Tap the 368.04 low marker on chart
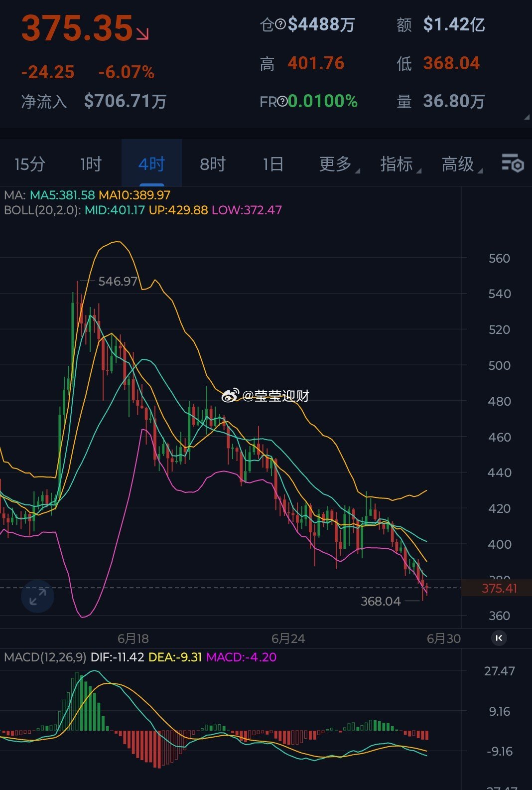 pyautogui.click(x=381, y=601)
